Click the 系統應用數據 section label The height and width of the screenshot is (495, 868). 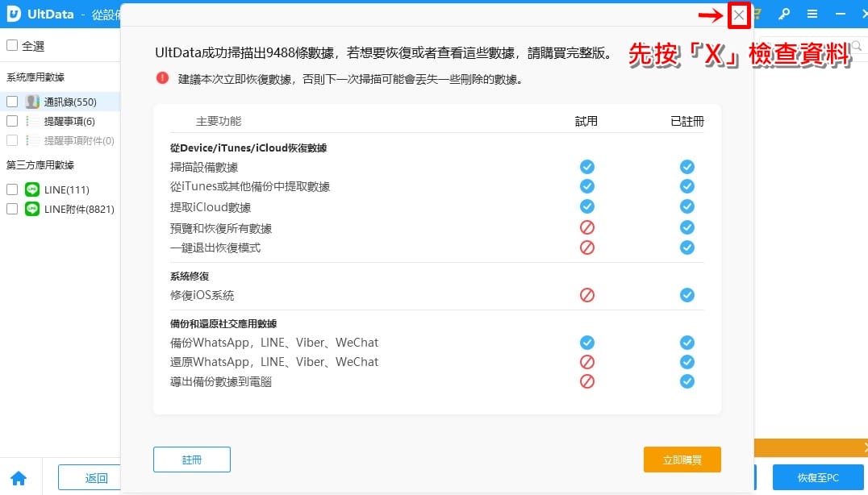[x=35, y=77]
